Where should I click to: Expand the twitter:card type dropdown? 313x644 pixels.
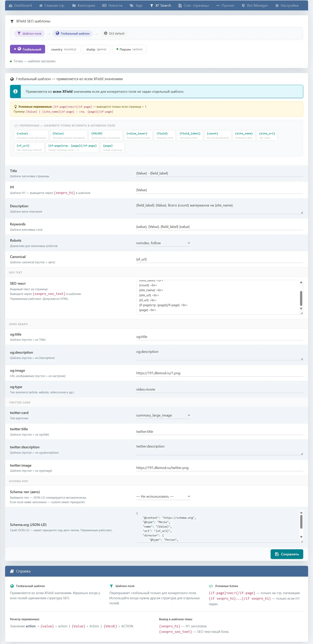tap(163, 415)
